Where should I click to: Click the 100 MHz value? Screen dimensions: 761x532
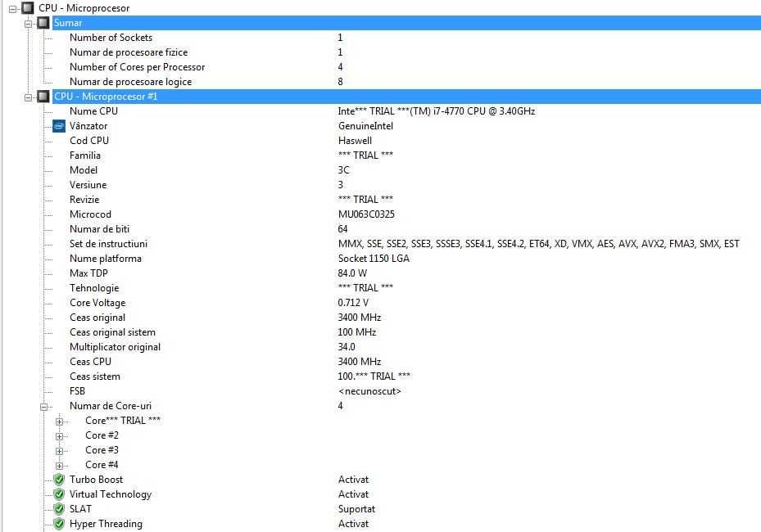(356, 332)
